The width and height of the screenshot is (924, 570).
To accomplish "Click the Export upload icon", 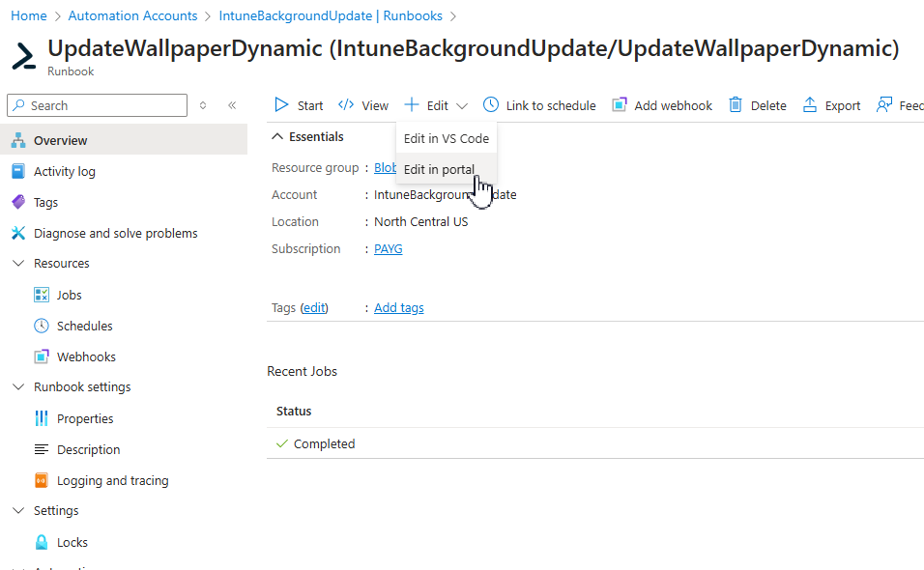I will coord(810,105).
